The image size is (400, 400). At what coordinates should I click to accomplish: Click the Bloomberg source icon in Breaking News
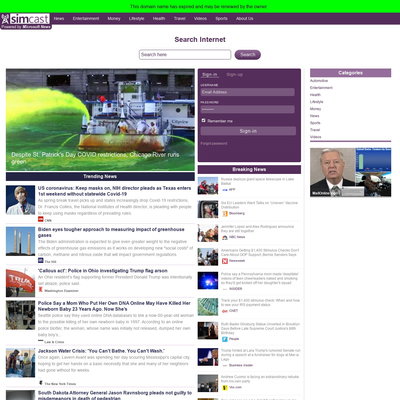225,213
